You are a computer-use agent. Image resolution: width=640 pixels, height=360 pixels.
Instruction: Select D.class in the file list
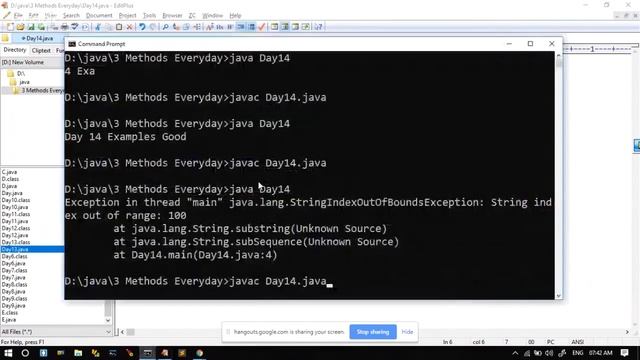point(10,179)
